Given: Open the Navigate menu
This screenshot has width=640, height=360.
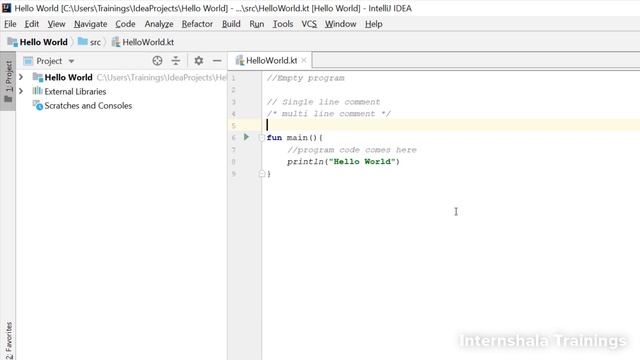Looking at the screenshot, I should [x=91, y=24].
